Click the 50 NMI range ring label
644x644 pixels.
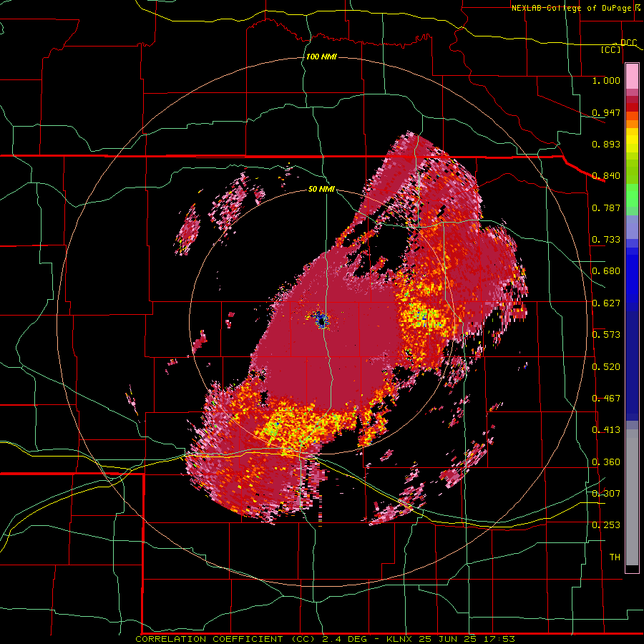321,189
